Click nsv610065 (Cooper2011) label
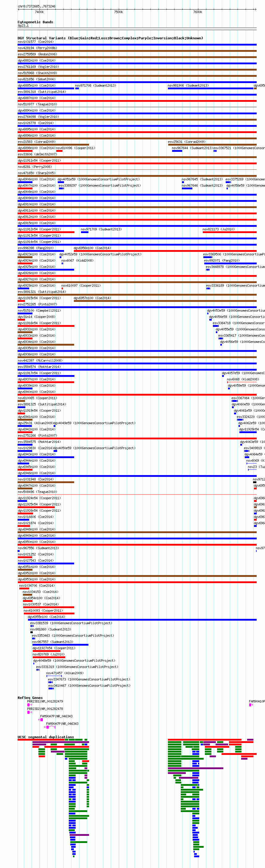Viewport: 265px width, 868px height. pyautogui.click(x=38, y=398)
